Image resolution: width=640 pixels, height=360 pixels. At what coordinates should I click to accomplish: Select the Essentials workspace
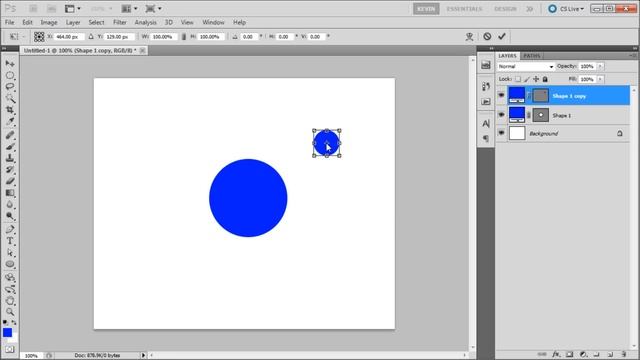(464, 9)
